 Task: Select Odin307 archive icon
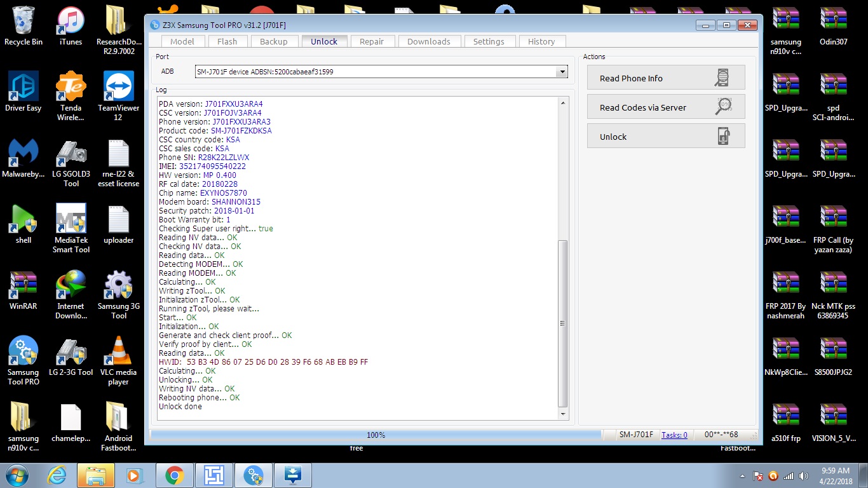833,26
